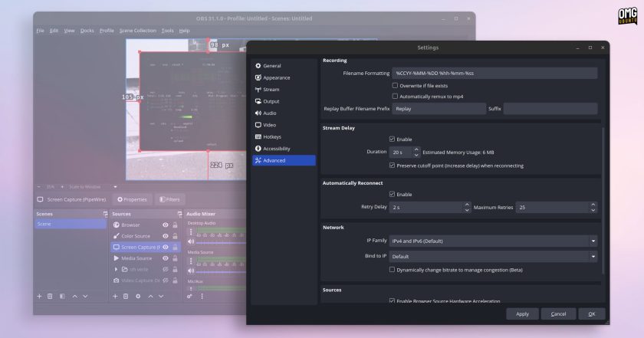Open preview scale dropdown in OBS window
644x338 pixels.
click(x=115, y=187)
